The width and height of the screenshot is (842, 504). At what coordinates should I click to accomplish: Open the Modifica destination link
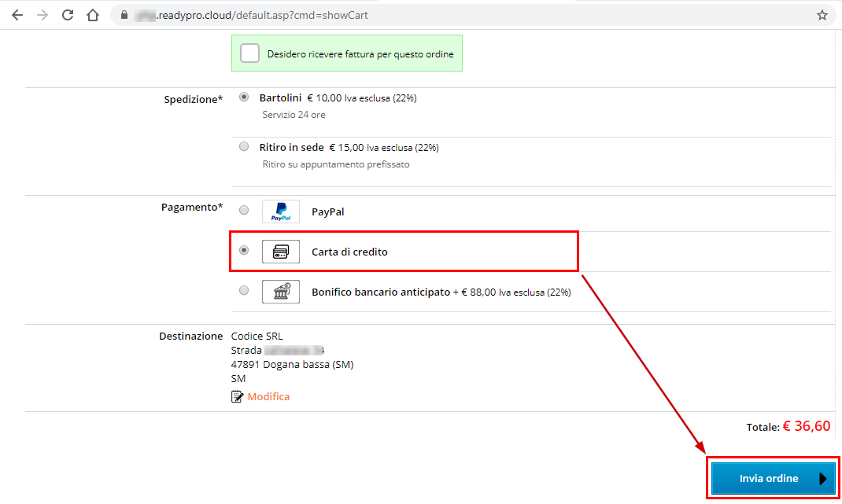coord(268,396)
